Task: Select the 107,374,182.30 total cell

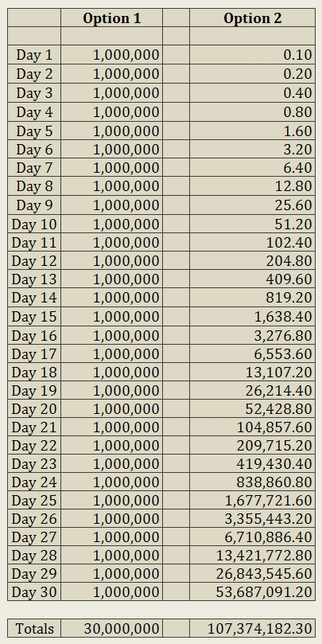Action: pos(252,629)
